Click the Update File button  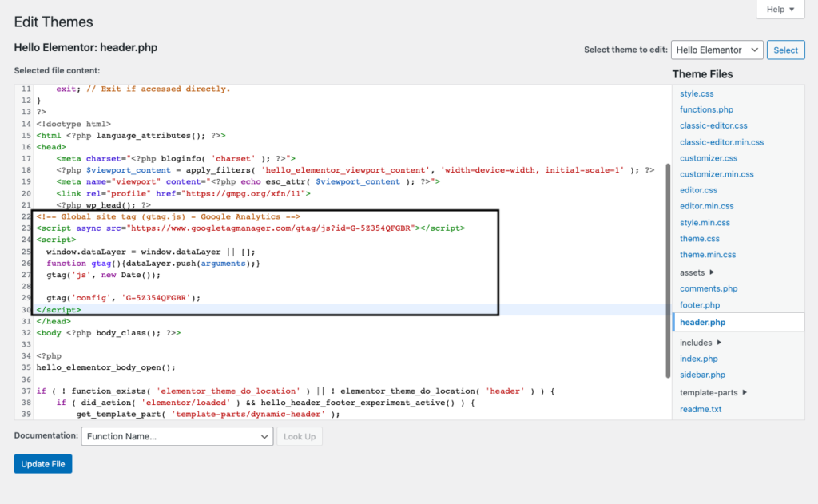point(43,464)
